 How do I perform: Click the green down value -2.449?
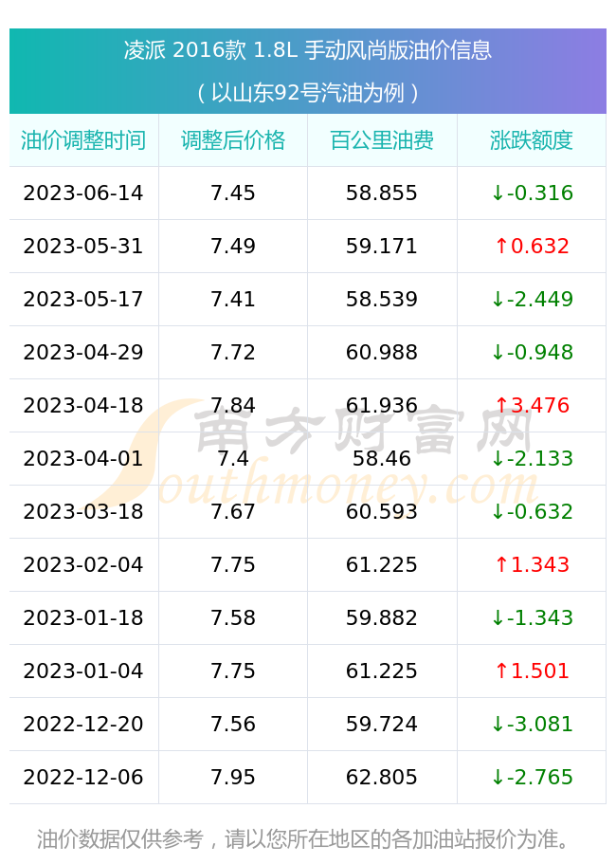pyautogui.click(x=532, y=299)
